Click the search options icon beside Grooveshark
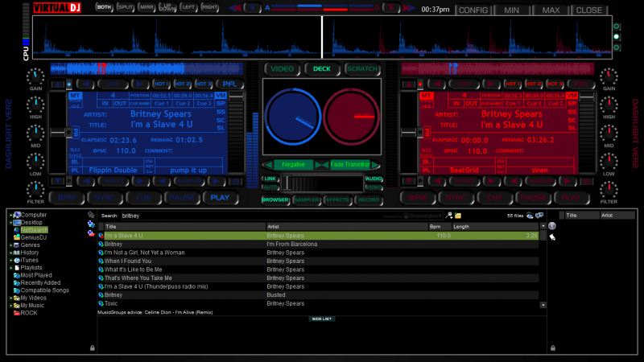Image resolution: width=644 pixels, height=362 pixels. tap(449, 216)
